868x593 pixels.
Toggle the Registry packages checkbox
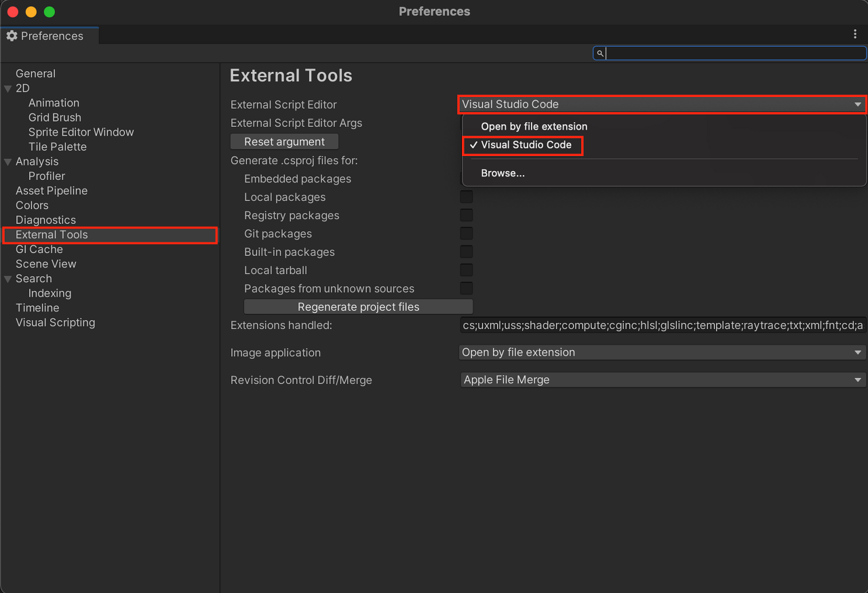click(x=467, y=215)
